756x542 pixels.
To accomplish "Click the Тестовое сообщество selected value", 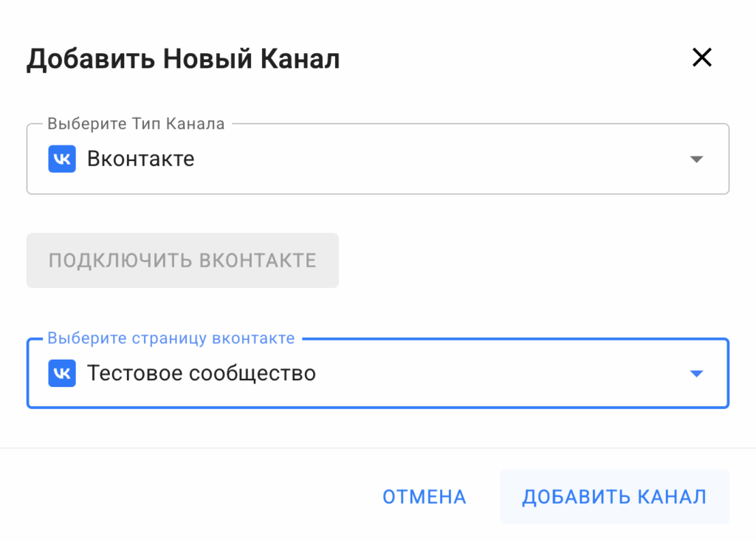I will point(201,374).
